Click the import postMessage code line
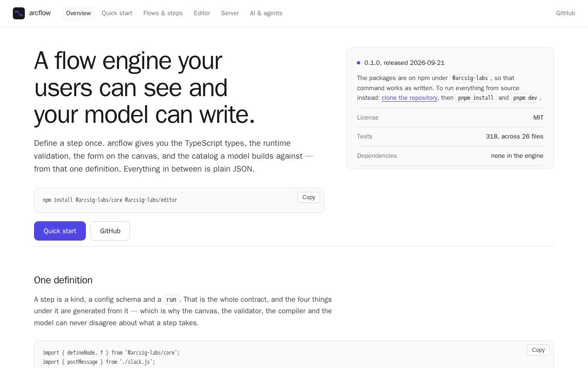 pyautogui.click(x=99, y=362)
